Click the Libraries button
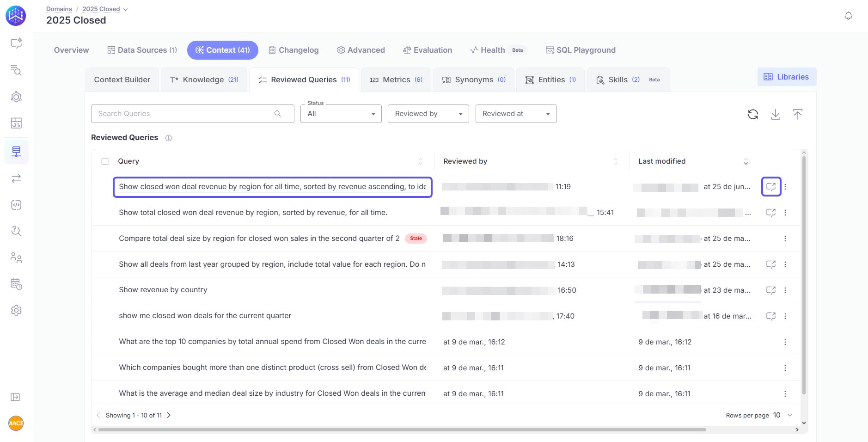The width and height of the screenshot is (868, 442). pos(787,77)
